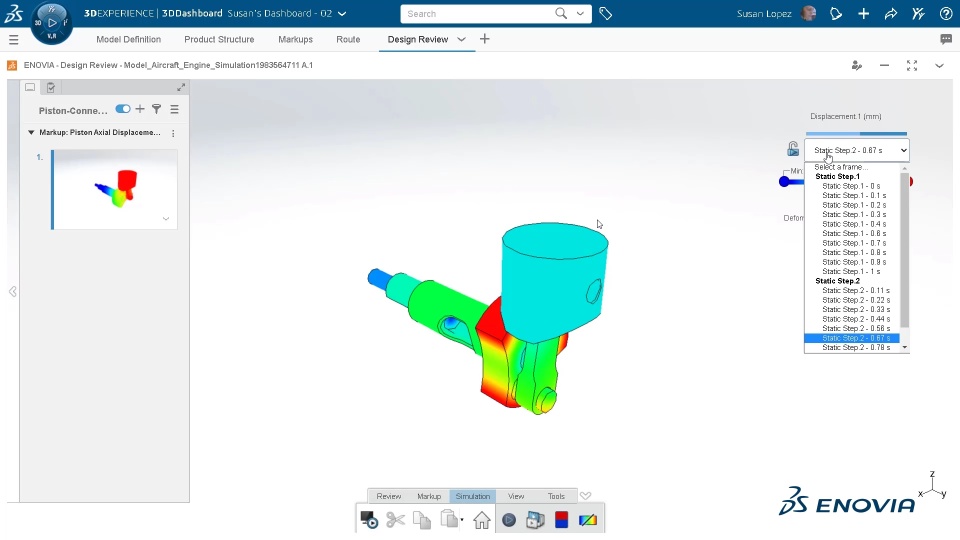Play the simulation animation

(509, 520)
